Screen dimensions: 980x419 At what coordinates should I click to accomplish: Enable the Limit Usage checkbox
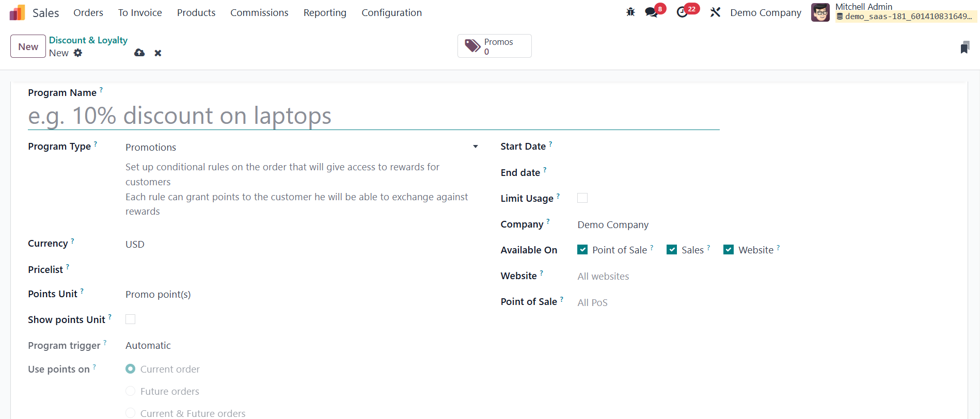582,198
